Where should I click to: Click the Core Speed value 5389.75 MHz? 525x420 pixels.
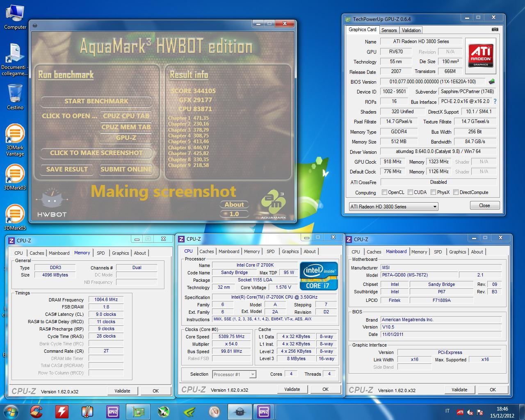pyautogui.click(x=232, y=336)
